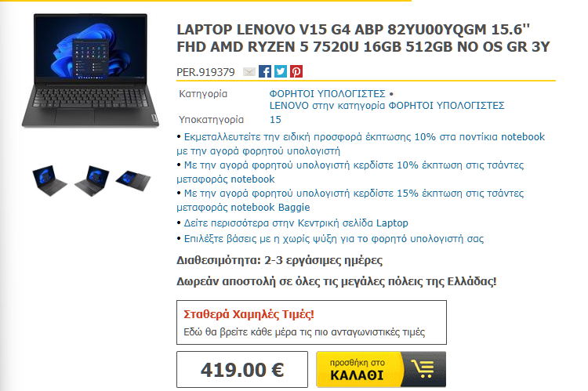Open 15% discount Baggie bags offer
This screenshot has height=391, width=588.
(x=350, y=200)
